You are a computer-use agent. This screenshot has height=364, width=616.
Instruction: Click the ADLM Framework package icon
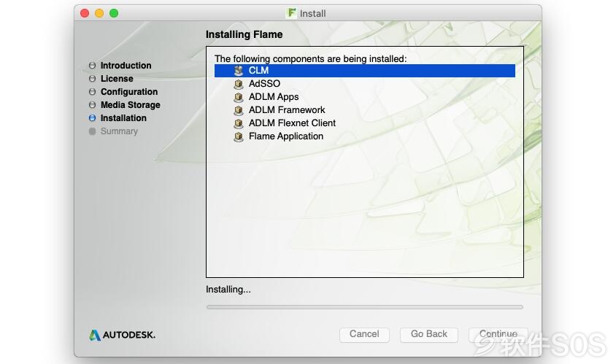239,110
